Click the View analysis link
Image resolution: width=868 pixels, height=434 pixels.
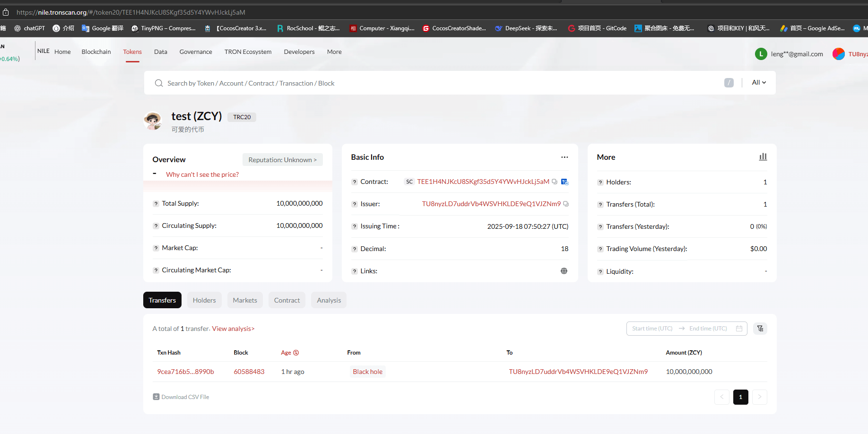click(x=233, y=329)
